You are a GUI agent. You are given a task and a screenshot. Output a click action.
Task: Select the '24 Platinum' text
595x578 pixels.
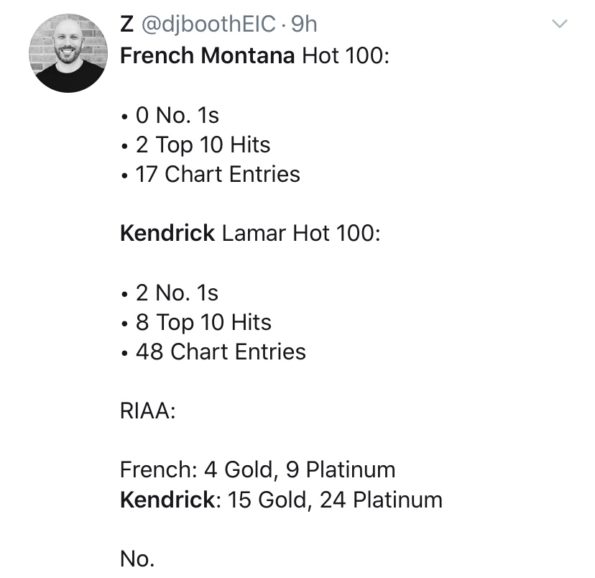pos(381,499)
